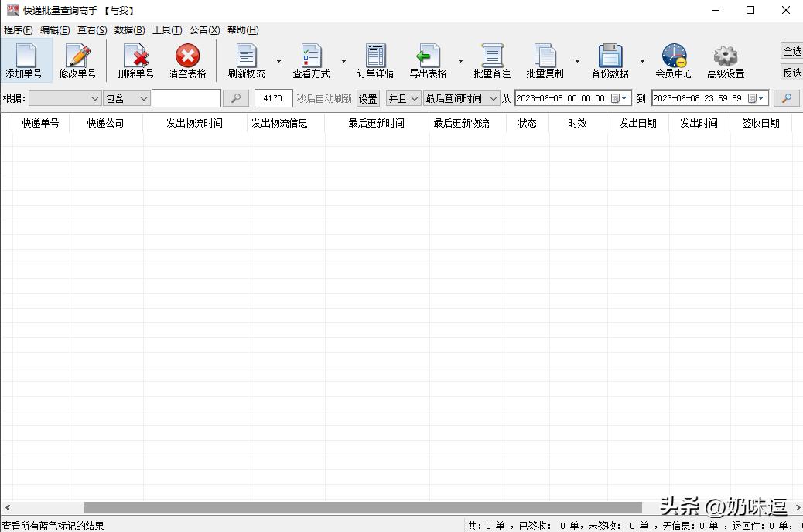
Task: Open the 并且 logic dropdown
Action: click(404, 98)
